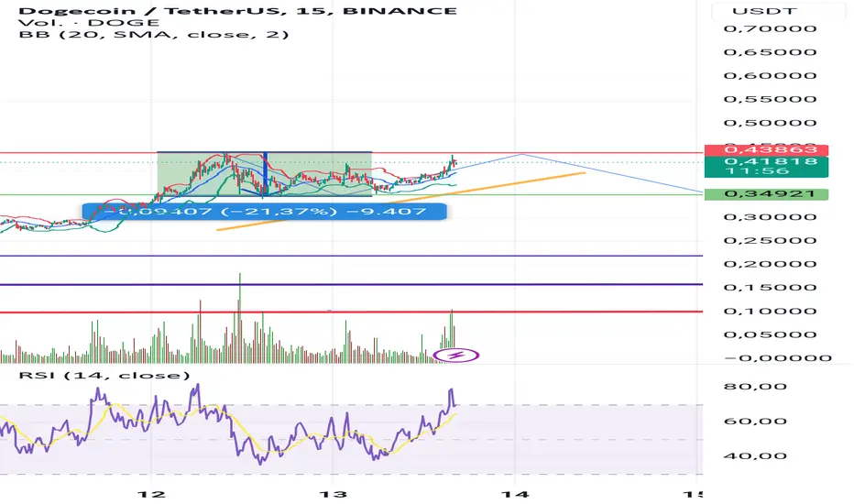Image resolution: width=854 pixels, height=504 pixels.
Task: Select the Vol. DOGE indicator label
Action: pyautogui.click(x=89, y=22)
